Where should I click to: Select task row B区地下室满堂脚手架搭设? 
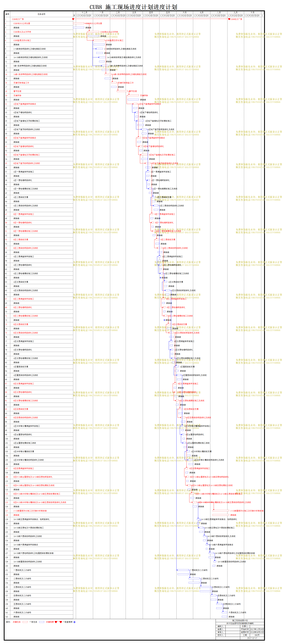tap(39, 138)
